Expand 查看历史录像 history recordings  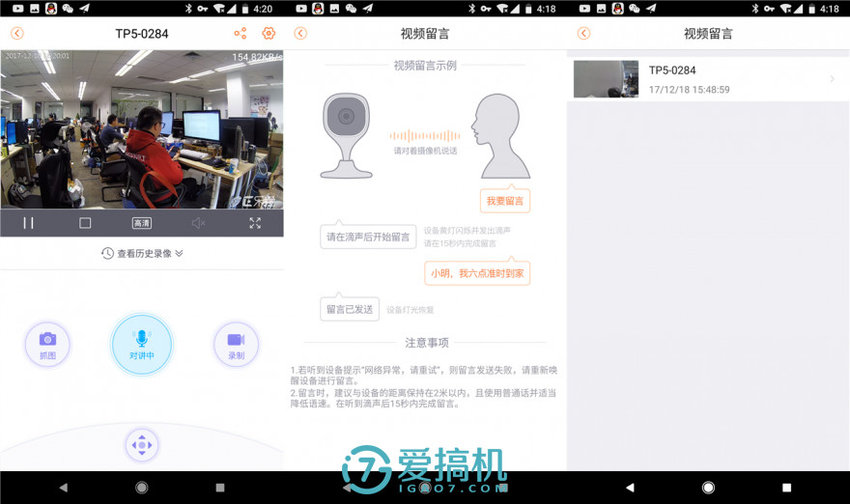tap(142, 254)
